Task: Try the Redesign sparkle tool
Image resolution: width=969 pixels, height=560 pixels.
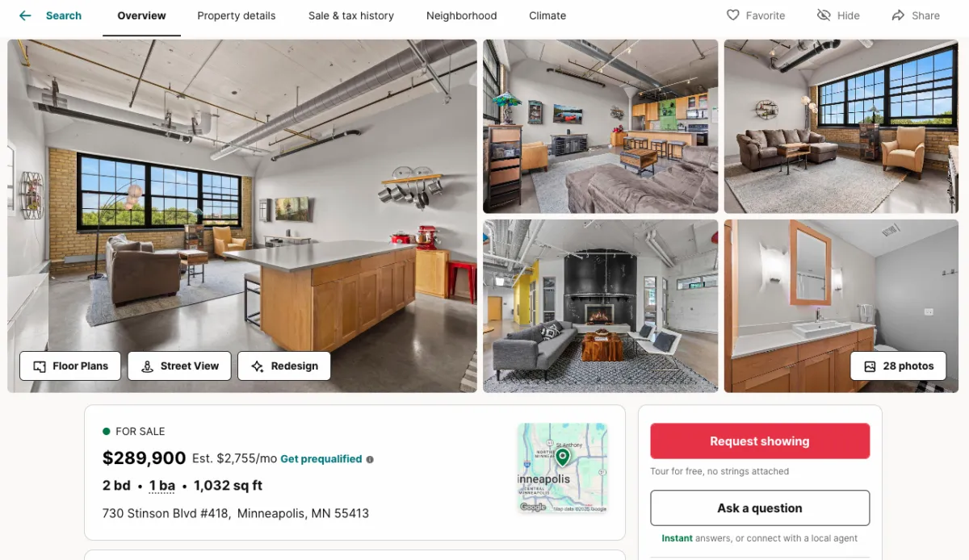Action: (x=284, y=366)
